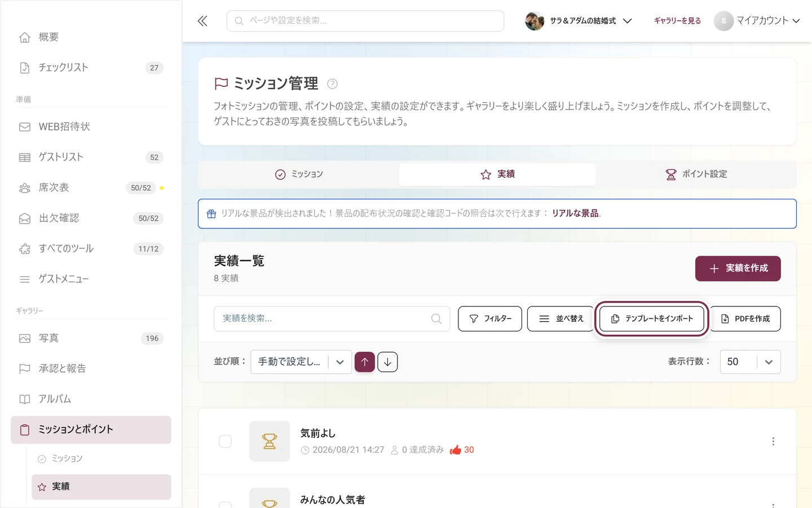This screenshot has width=812, height=508.
Task: Click the PDFを作成 button
Action: point(745,319)
